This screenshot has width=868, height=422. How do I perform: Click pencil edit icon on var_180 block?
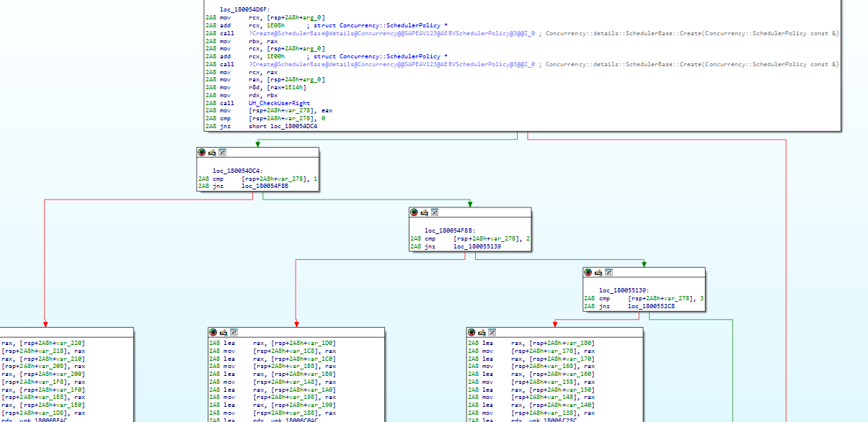[x=482, y=332]
